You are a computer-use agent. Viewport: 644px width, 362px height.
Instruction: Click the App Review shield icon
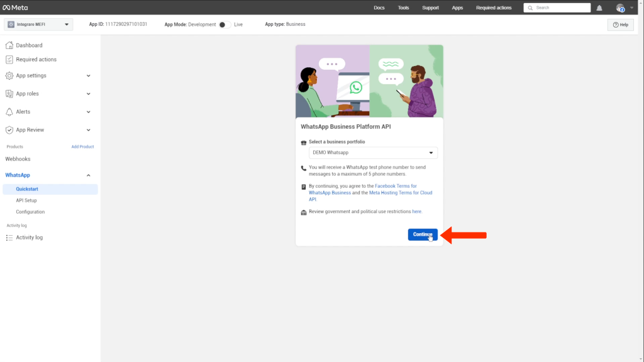coord(9,129)
